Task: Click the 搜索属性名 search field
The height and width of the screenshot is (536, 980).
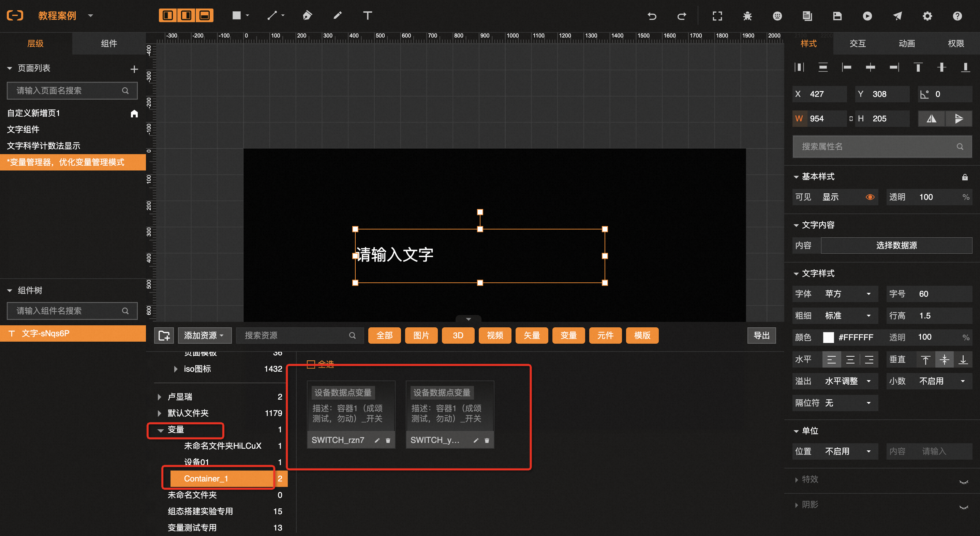Action: [875, 147]
